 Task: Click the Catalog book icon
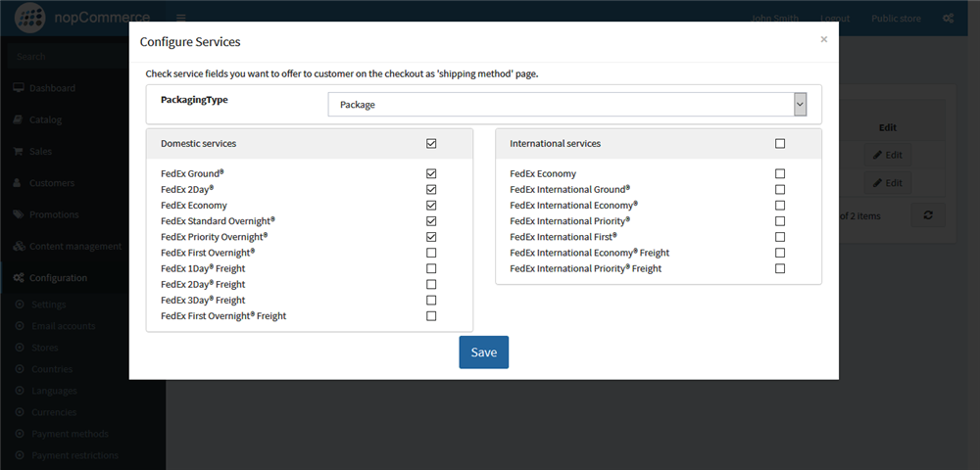click(18, 119)
